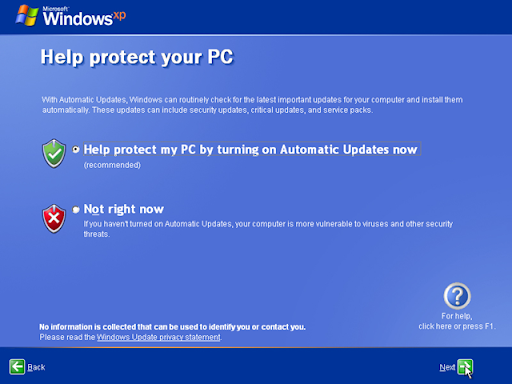Select the Automatic Updates radio button
Screen dimensions: 512x384
pyautogui.click(x=76, y=149)
